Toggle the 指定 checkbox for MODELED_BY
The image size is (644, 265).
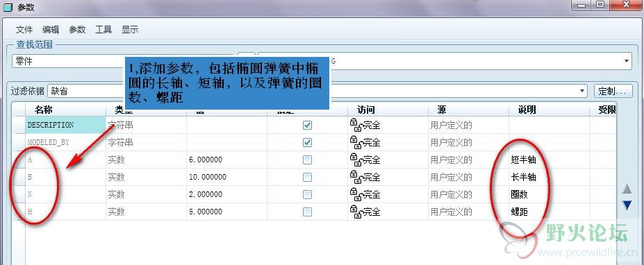(x=307, y=142)
